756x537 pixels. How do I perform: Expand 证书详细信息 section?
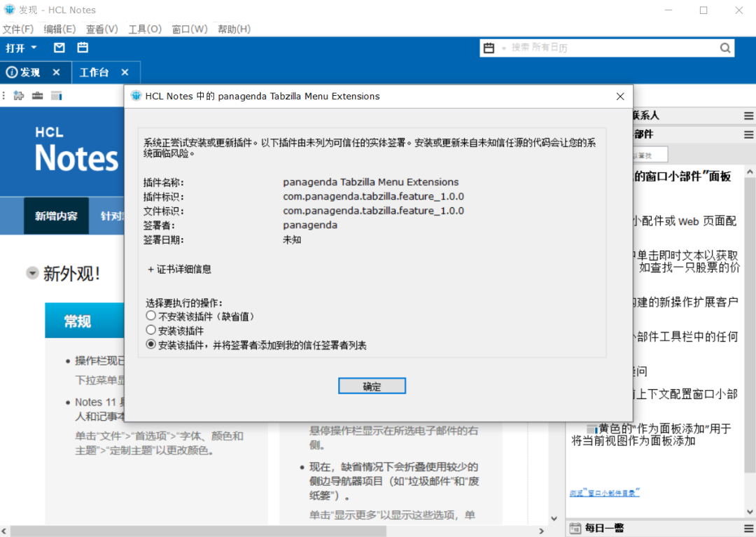point(179,269)
